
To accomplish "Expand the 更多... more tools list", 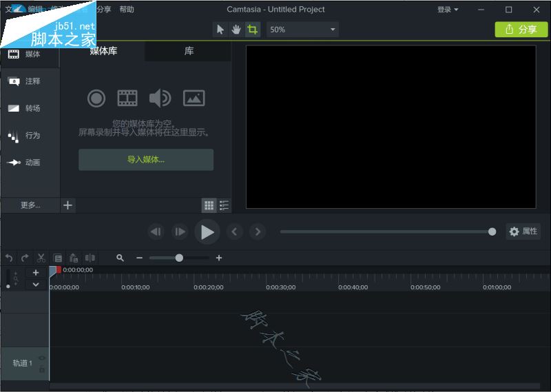I will tap(30, 205).
